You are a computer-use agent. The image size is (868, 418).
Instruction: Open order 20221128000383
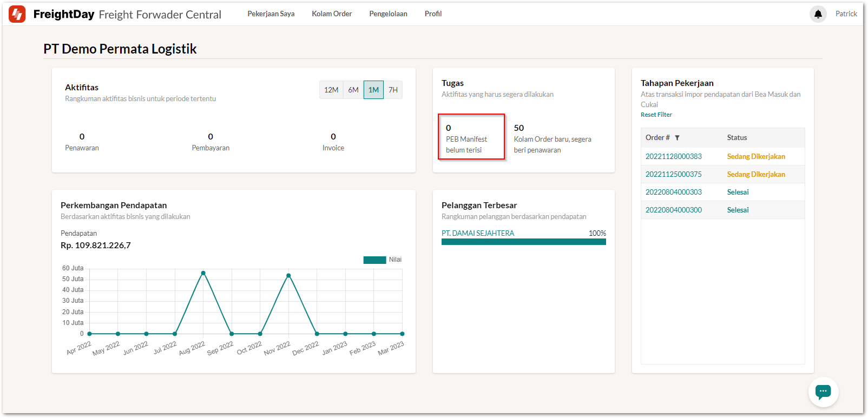(x=673, y=156)
